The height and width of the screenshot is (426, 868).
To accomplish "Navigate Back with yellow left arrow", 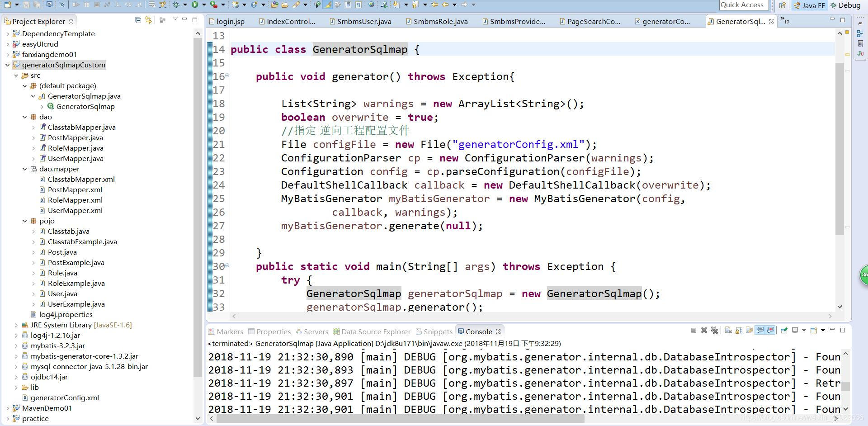I will (x=445, y=5).
